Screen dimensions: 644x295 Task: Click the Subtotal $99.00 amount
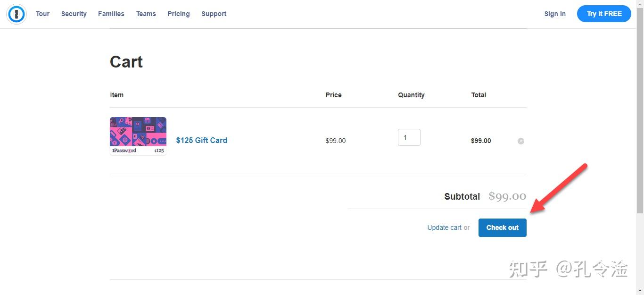click(x=507, y=196)
